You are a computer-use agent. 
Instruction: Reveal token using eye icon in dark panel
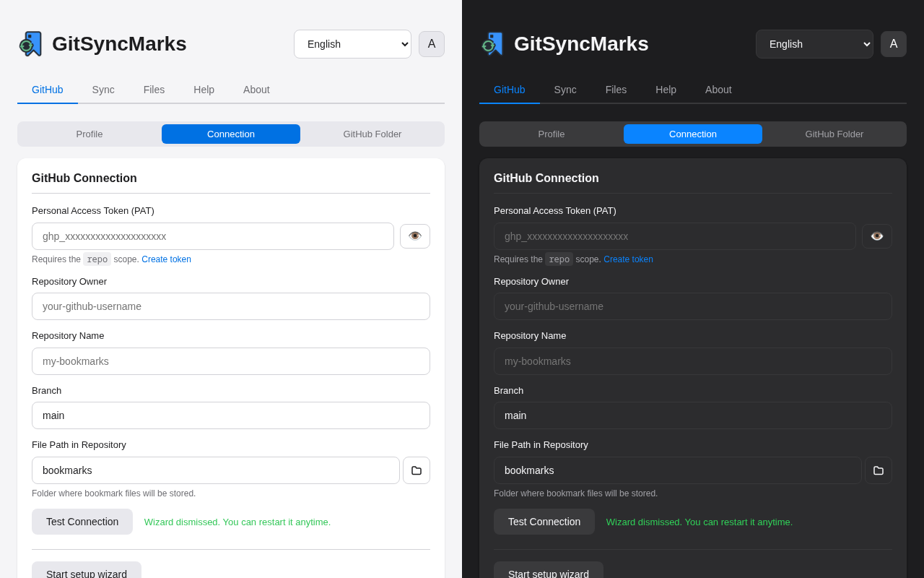877,236
